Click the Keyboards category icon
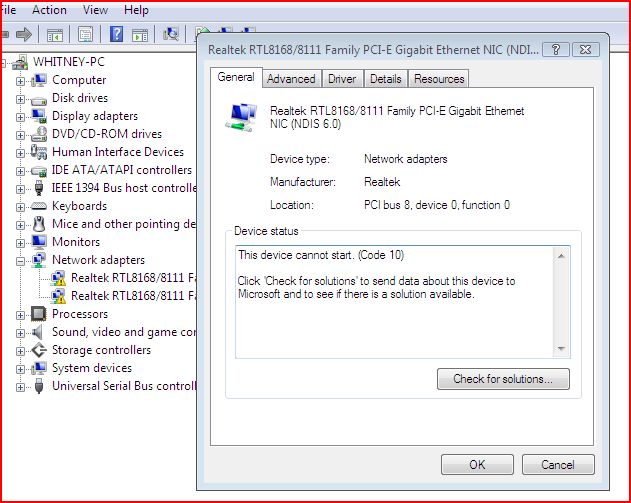This screenshot has height=503, width=631. click(39, 206)
